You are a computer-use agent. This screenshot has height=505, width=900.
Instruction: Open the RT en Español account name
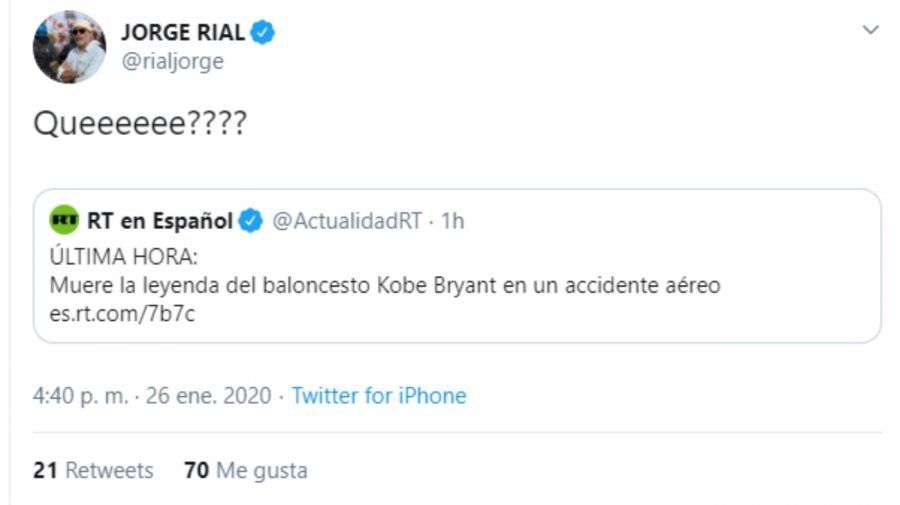click(x=160, y=221)
